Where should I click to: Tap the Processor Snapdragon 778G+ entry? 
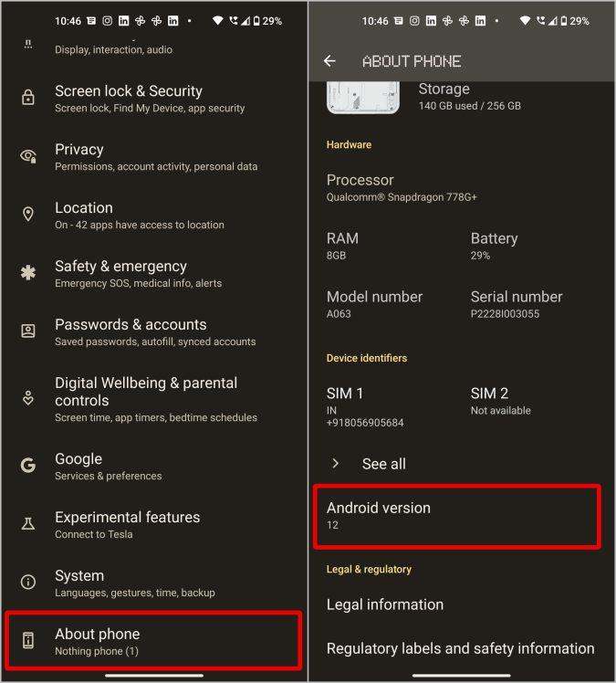click(x=402, y=188)
